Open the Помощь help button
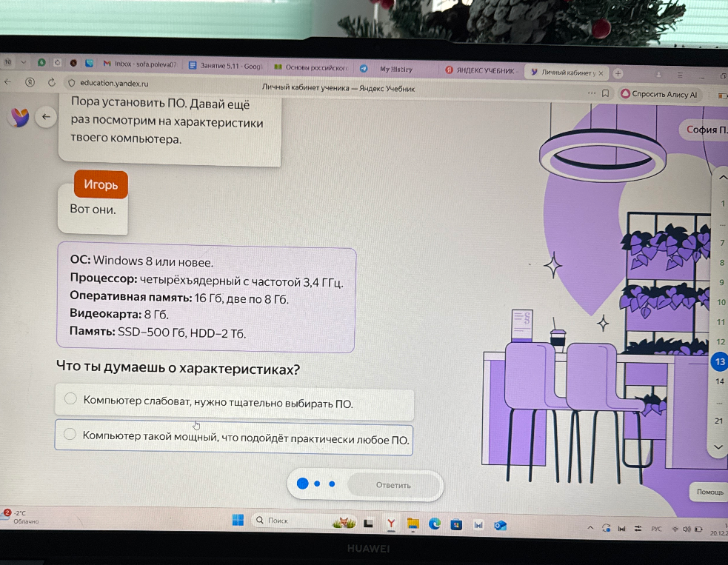 [x=710, y=492]
